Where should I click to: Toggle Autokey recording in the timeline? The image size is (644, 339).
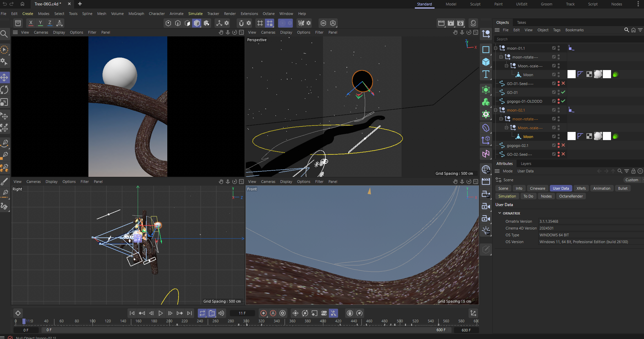[x=273, y=313]
